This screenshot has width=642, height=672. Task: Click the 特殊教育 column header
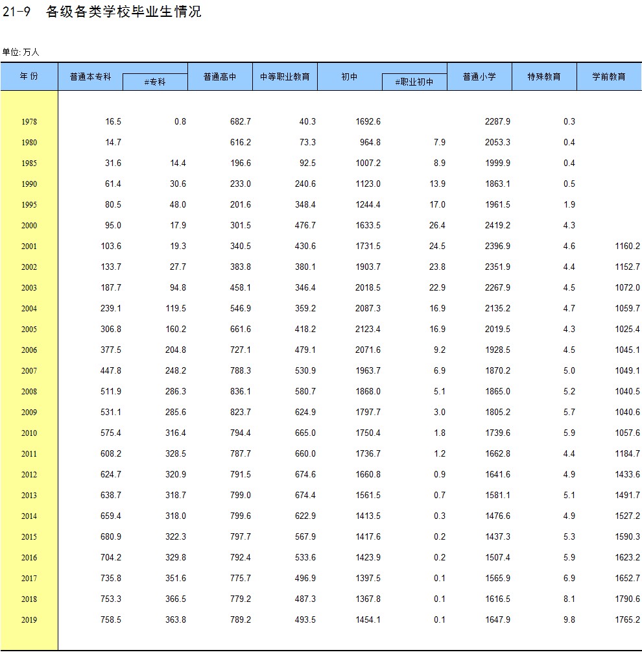[544, 77]
